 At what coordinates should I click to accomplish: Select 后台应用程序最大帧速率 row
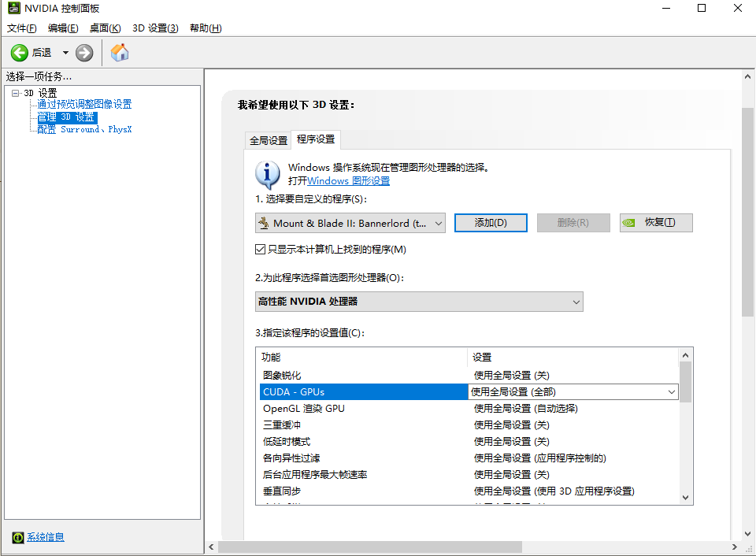point(468,475)
